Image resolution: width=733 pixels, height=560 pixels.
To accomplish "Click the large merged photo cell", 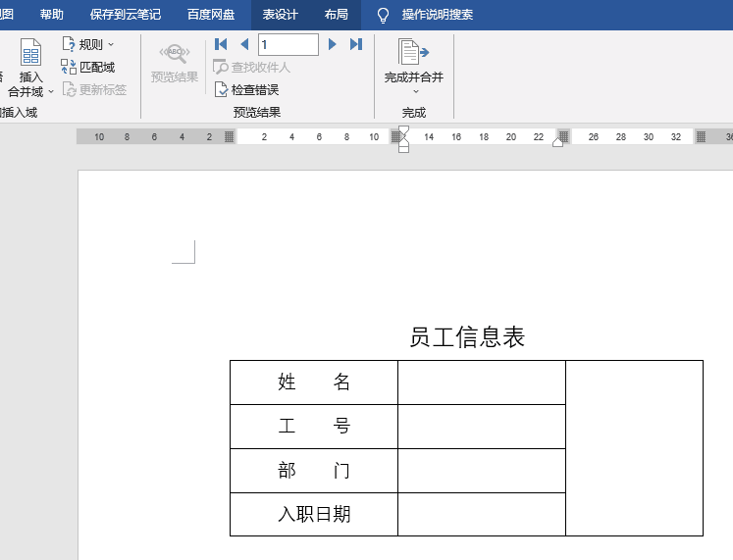I will [634, 448].
